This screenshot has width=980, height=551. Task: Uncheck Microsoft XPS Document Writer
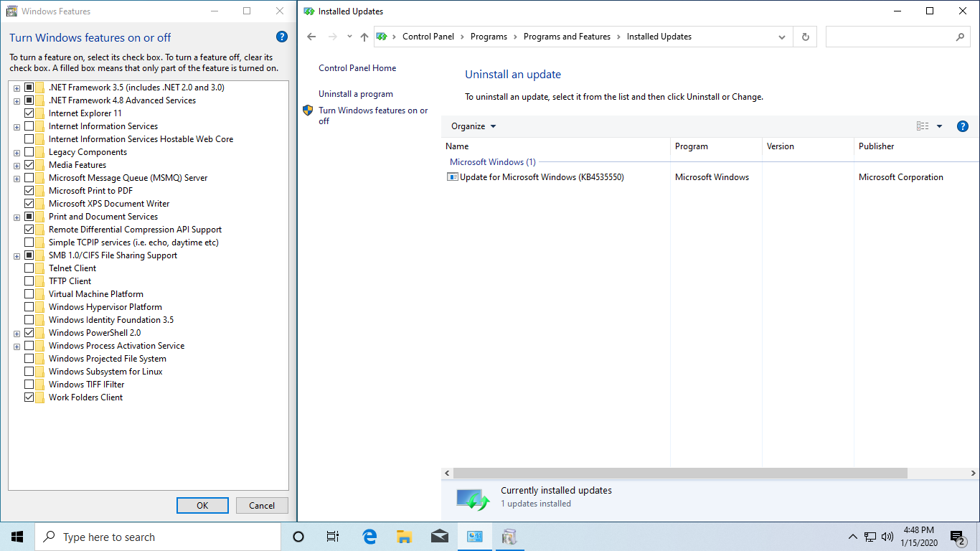(x=29, y=204)
